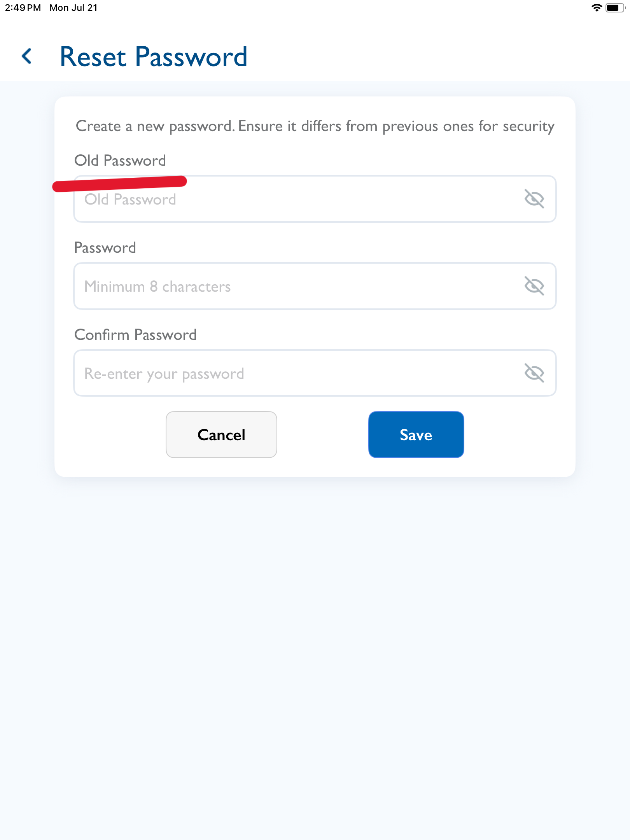Tap the red underline mark above Old Password field
Screen dimensions: 630x840
(x=120, y=184)
